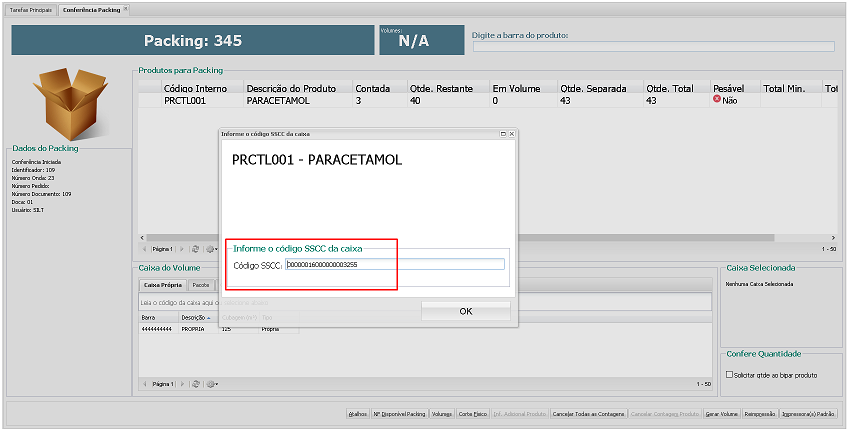Close the Conferência Packing tab
The width and height of the screenshot is (849, 432).
point(126,9)
